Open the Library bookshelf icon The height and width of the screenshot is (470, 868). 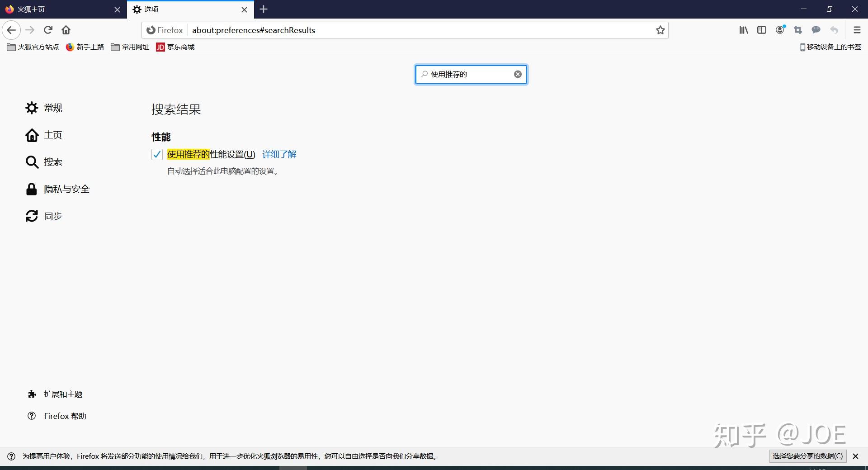click(x=744, y=30)
